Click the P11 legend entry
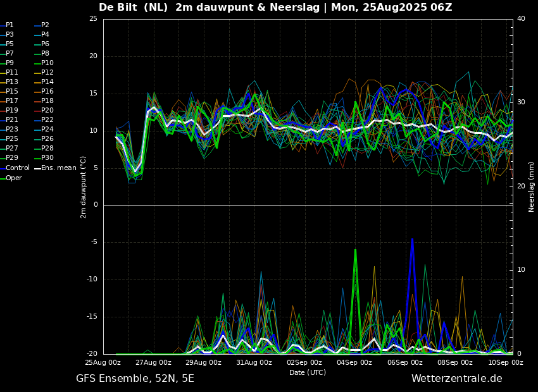 point(11,72)
